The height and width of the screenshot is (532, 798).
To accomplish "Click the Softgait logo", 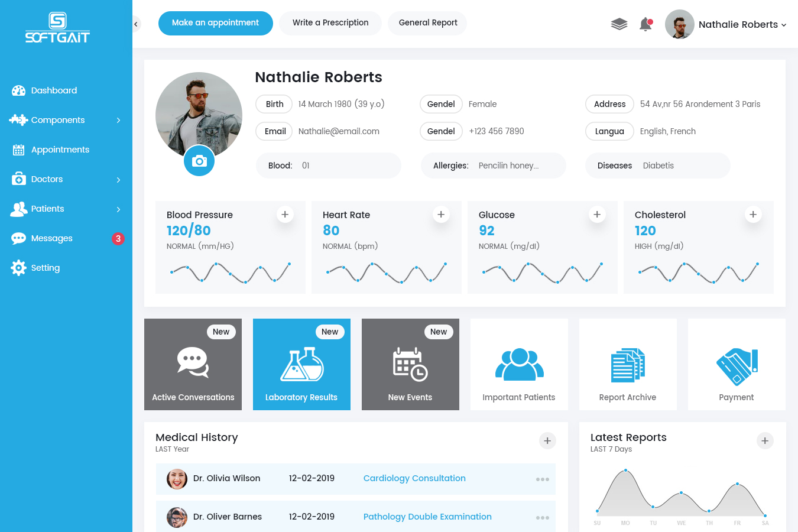I will (x=57, y=28).
